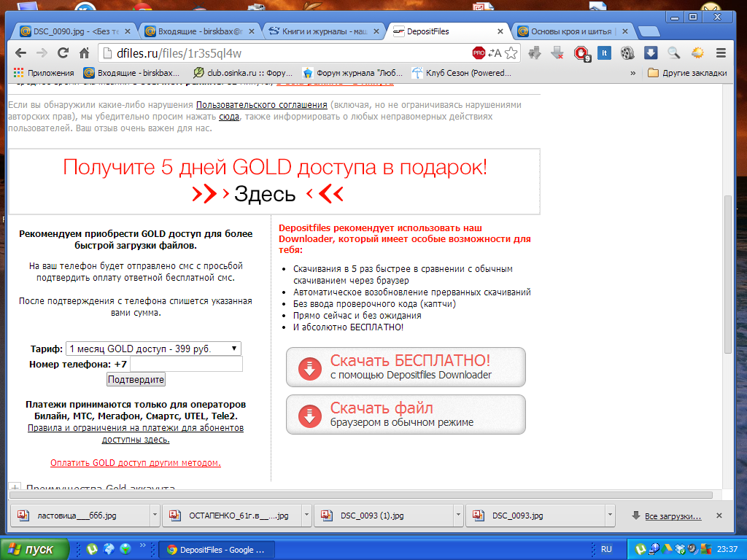Image resolution: width=747 pixels, height=560 pixels.
Task: Click the red PRO icon in address bar
Action: [x=479, y=52]
